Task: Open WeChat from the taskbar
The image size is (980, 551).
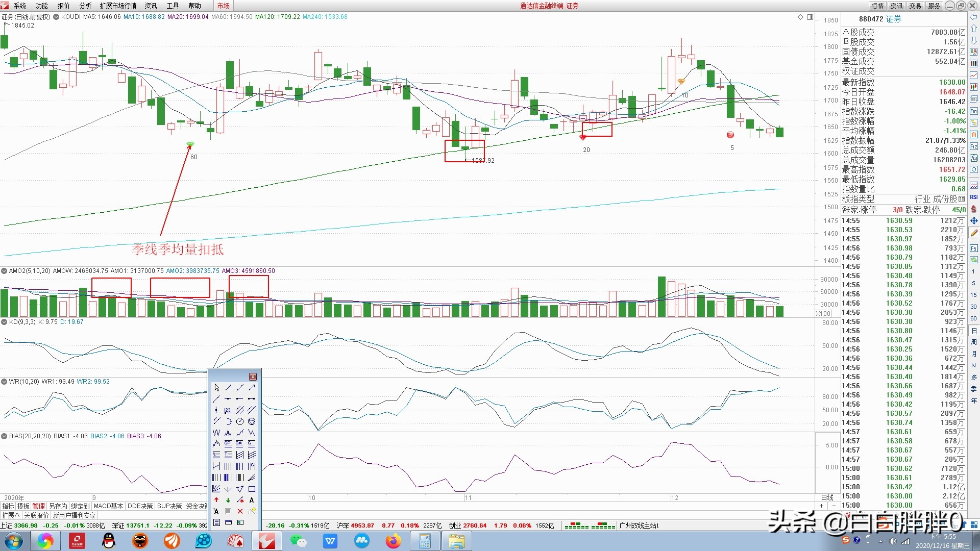Action: [298, 541]
